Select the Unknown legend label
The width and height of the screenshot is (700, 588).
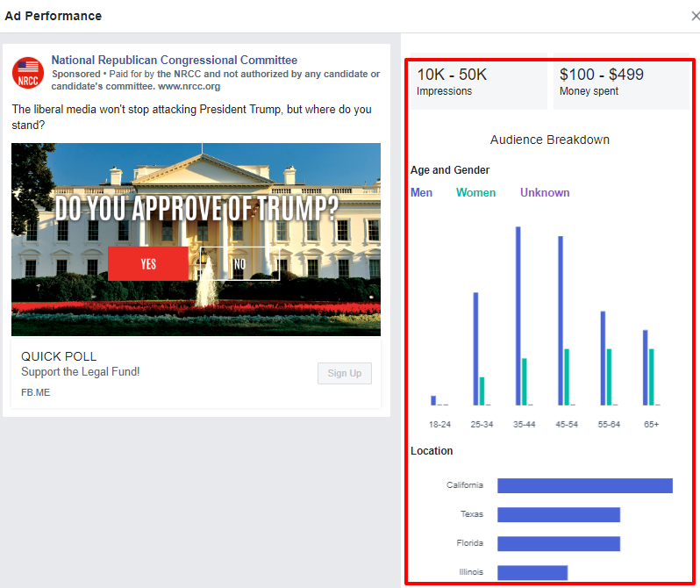coord(545,192)
